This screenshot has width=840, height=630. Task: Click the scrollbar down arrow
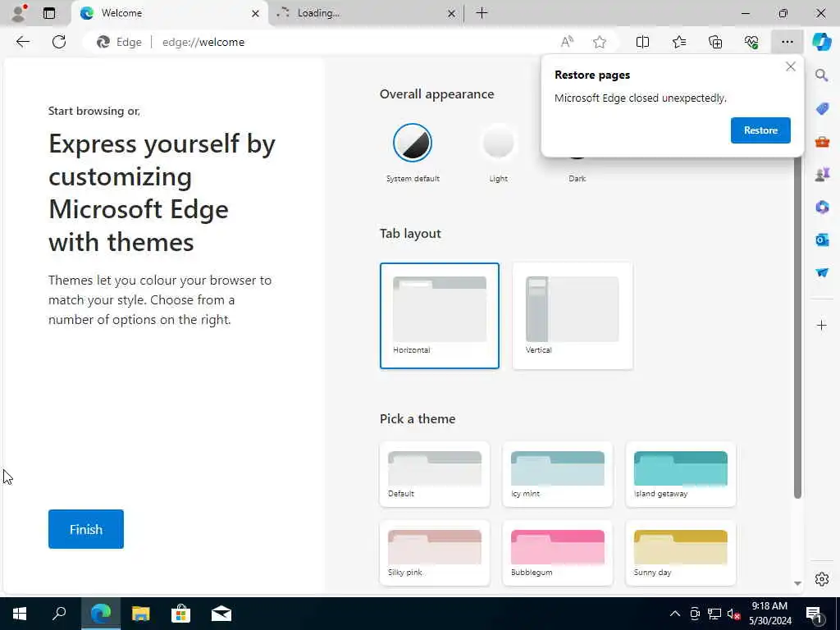[797, 583]
